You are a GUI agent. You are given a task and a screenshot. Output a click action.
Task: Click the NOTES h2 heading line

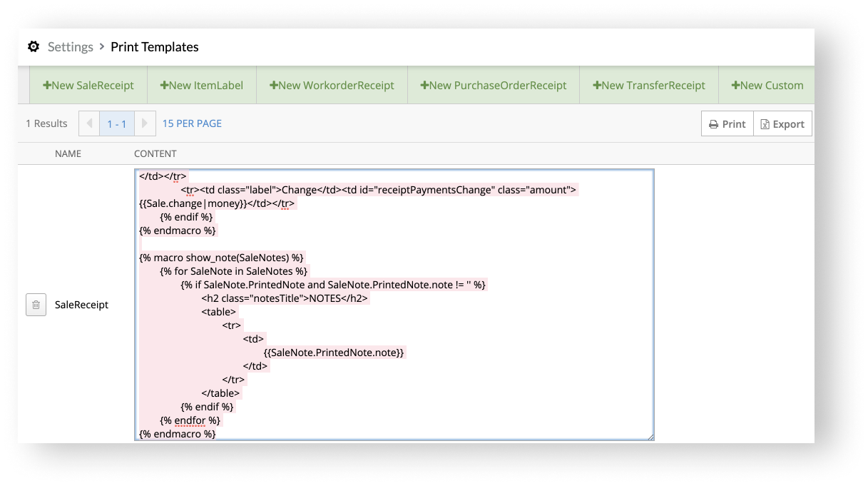(285, 298)
